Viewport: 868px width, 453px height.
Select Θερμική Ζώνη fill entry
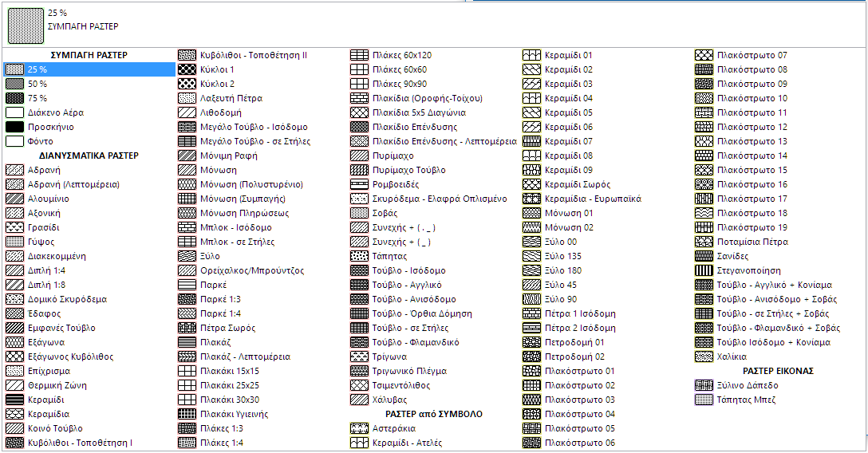click(57, 385)
